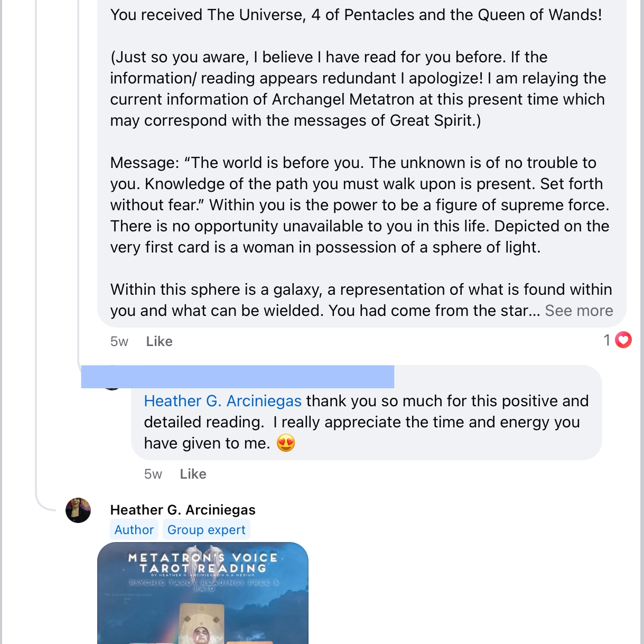This screenshot has height=644, width=644.
Task: Expand the comment with See more
Action: (578, 311)
